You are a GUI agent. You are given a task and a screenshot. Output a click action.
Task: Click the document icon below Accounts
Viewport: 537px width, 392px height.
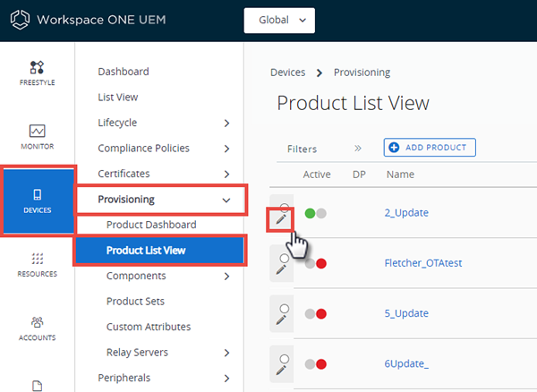[37, 386]
